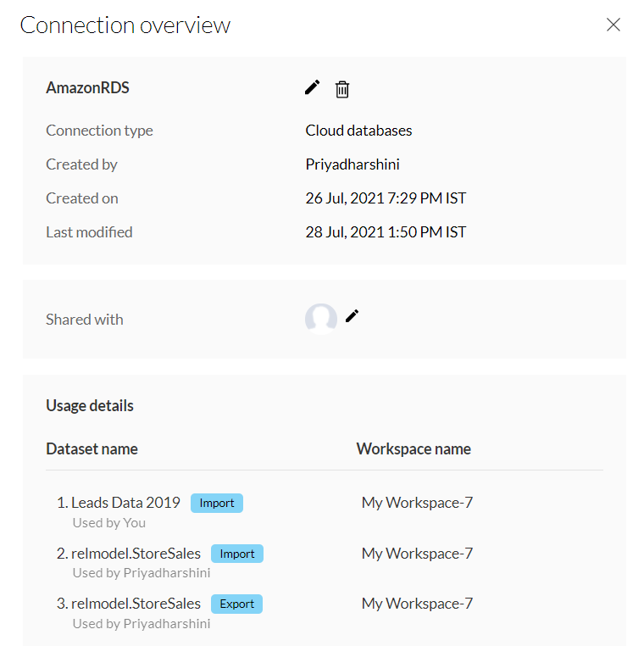Screen dimensions: 644x646
Task: Open the second dataset, relmodel.StoreSales import
Action: (136, 554)
